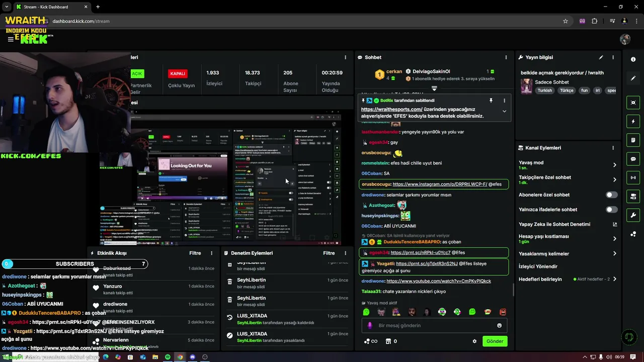This screenshot has width=644, height=362.
Task: Click the fun stream tag
Action: point(584,90)
